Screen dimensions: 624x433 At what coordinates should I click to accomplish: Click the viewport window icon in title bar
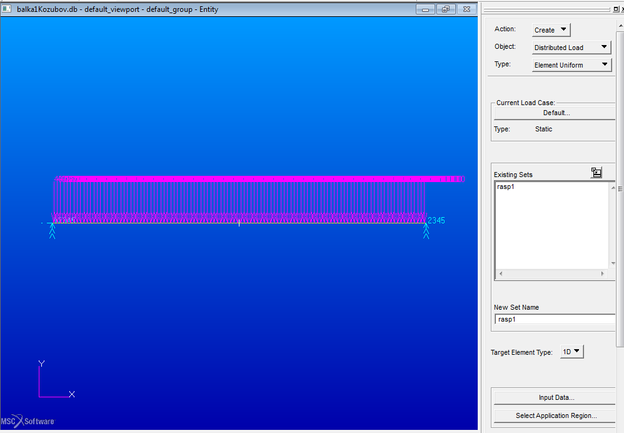point(8,8)
